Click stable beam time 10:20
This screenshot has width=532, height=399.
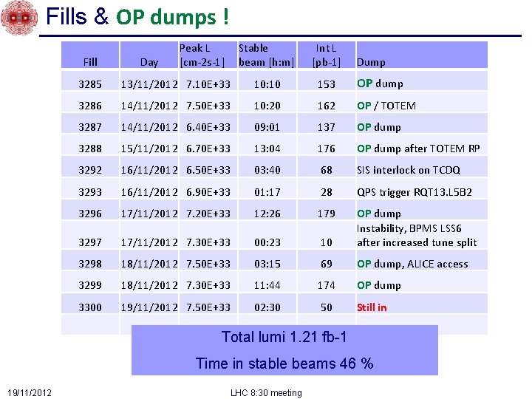click(x=267, y=106)
